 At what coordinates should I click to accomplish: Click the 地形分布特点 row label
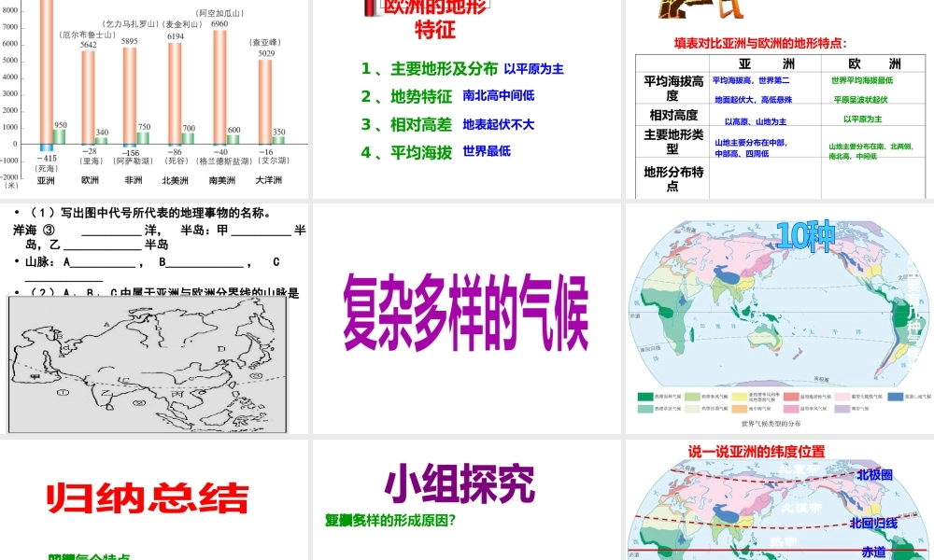pos(673,179)
